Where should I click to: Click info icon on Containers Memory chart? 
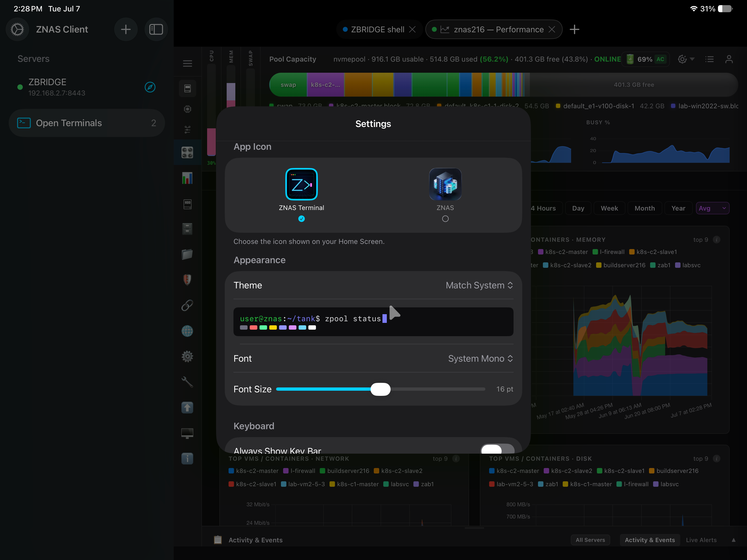[717, 240]
